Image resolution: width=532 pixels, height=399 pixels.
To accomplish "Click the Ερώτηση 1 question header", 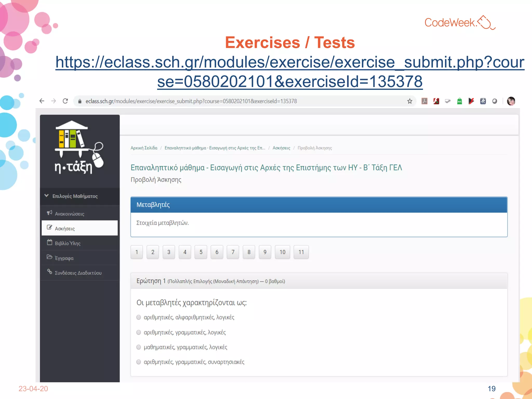I will click(319, 281).
